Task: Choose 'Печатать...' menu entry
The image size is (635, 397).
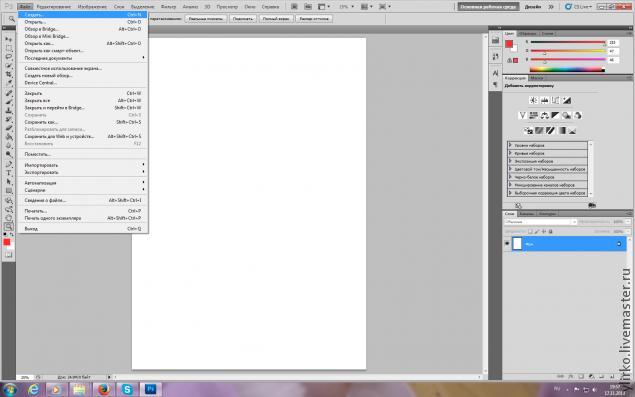Action: [x=83, y=211]
